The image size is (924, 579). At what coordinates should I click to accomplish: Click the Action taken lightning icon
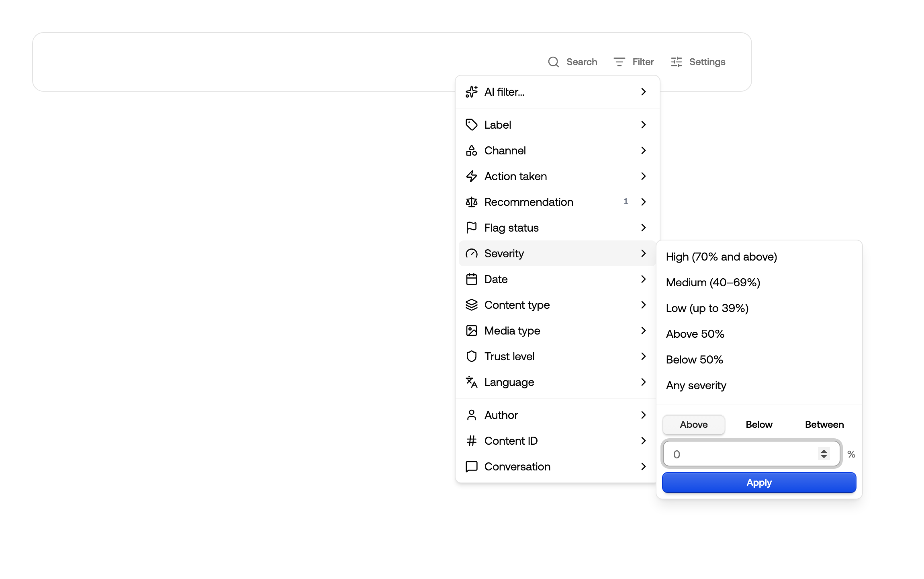pyautogui.click(x=471, y=176)
